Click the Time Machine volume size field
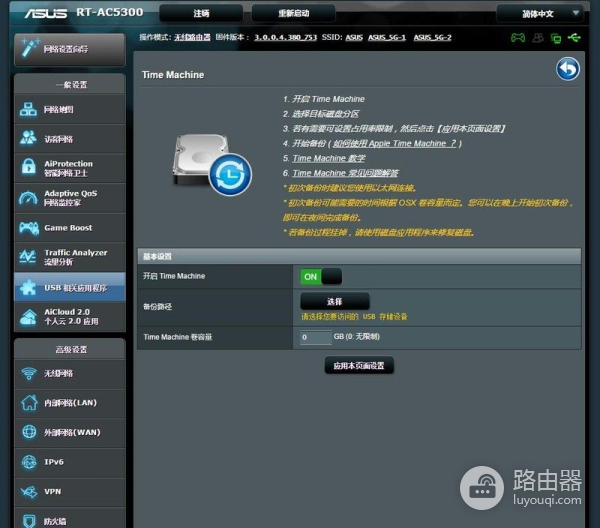The width and height of the screenshot is (600, 528). pos(316,337)
